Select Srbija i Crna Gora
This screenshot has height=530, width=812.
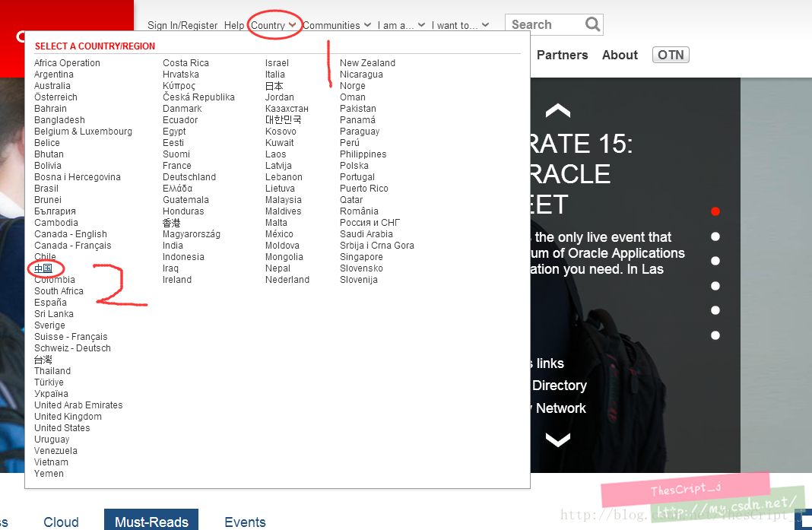377,246
